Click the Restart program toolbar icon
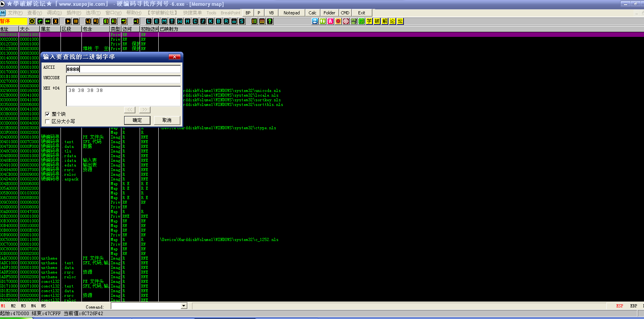The height and width of the screenshot is (319, 644). (40, 21)
